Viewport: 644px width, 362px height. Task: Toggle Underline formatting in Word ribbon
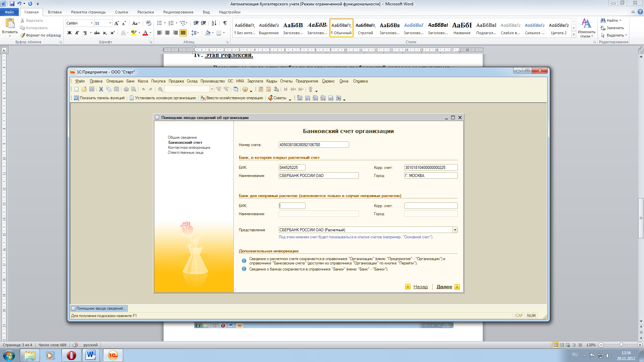(x=85, y=33)
